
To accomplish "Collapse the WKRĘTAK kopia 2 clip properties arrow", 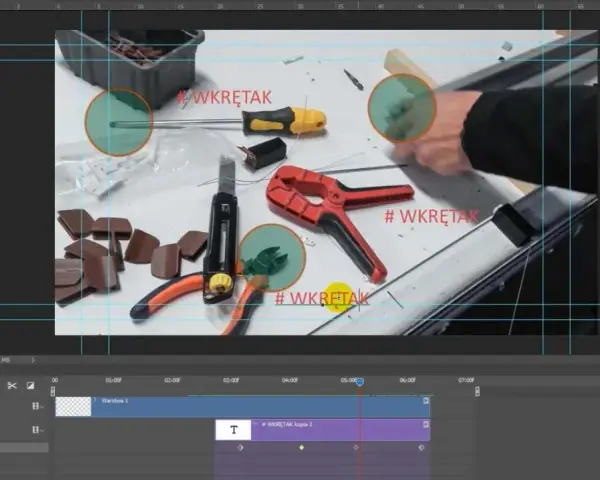I will tap(256, 424).
